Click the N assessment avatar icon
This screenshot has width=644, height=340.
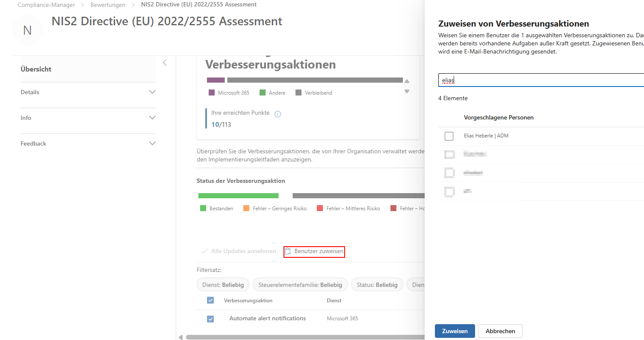[x=27, y=30]
